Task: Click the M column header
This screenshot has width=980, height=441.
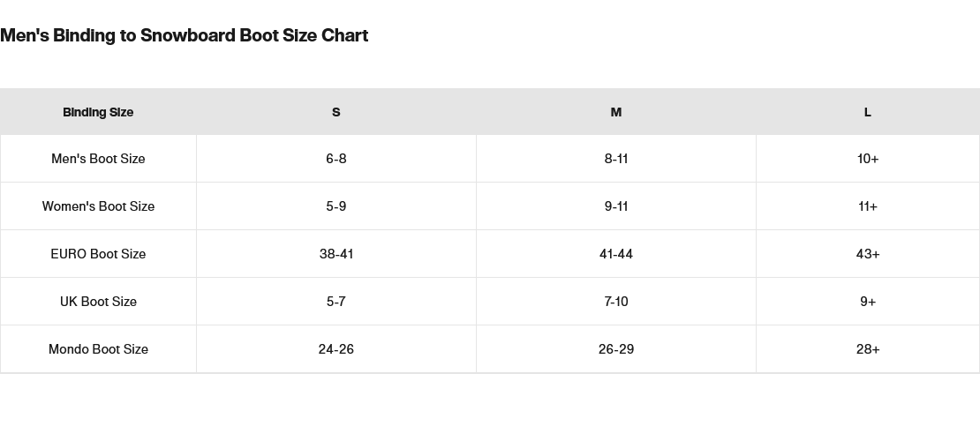Action: point(616,112)
